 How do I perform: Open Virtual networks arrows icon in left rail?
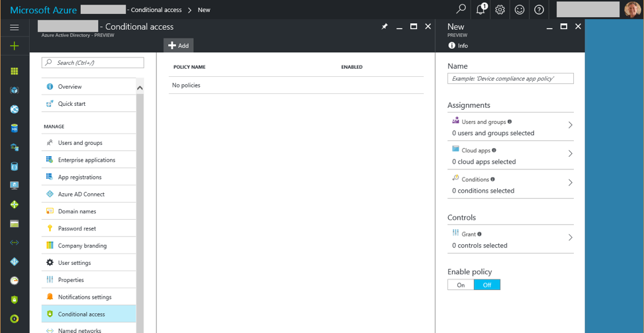pyautogui.click(x=15, y=243)
